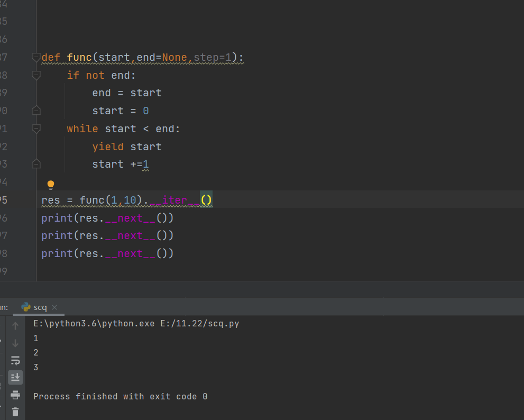
Task: Place cursor on __iter__ method call
Action: tap(174, 200)
